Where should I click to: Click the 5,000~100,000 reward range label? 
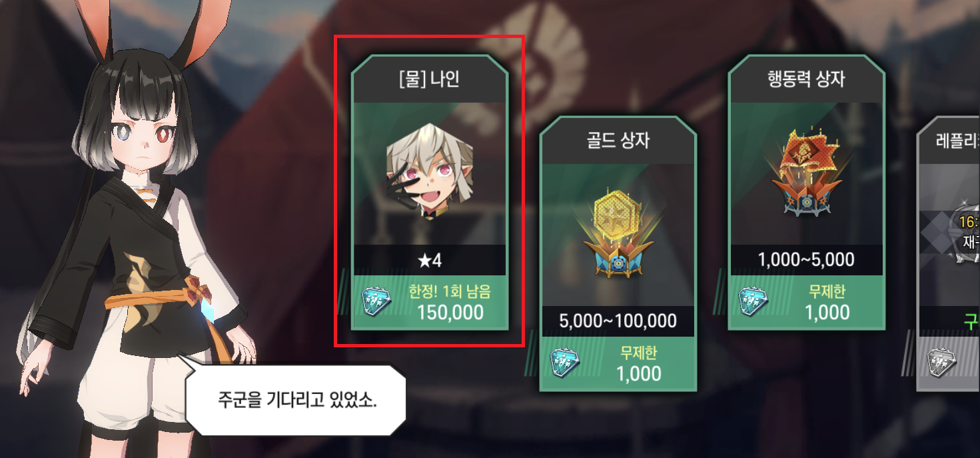(618, 321)
